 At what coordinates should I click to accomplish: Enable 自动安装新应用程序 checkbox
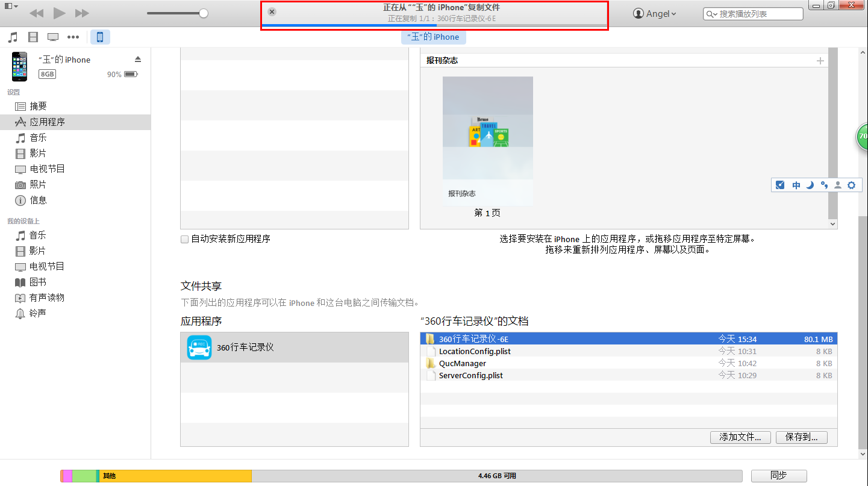point(185,239)
